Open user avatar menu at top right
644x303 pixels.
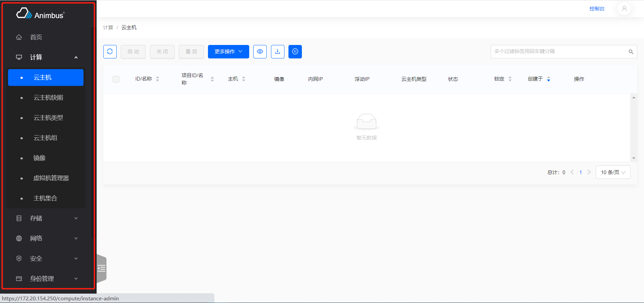pos(624,8)
